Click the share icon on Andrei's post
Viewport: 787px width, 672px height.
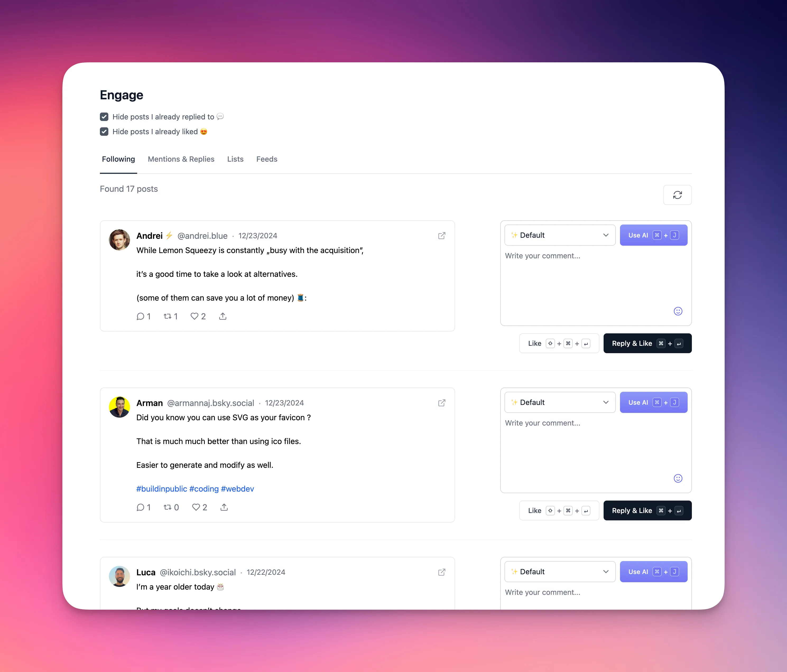tap(223, 316)
